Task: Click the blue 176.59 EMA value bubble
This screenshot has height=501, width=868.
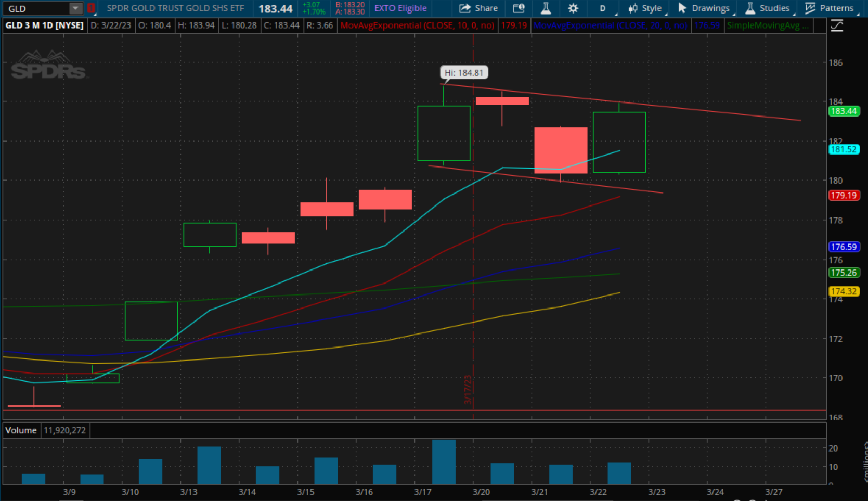Action: coord(843,247)
